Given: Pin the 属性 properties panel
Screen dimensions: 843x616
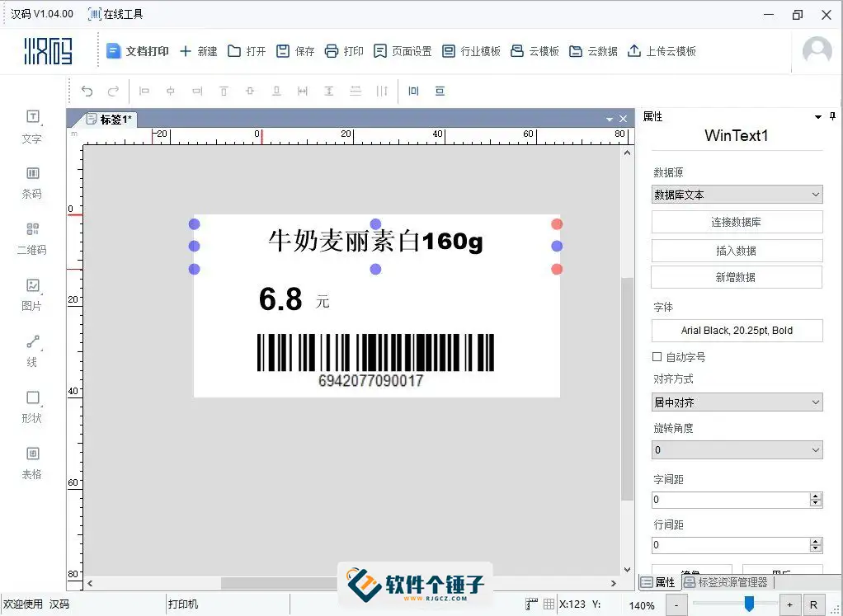Looking at the screenshot, I should pos(833,116).
